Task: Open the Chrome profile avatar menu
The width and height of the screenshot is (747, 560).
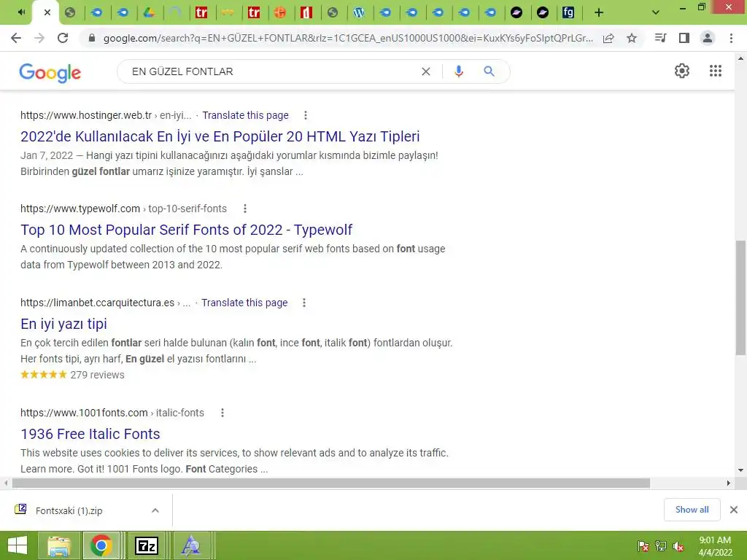Action: (708, 38)
